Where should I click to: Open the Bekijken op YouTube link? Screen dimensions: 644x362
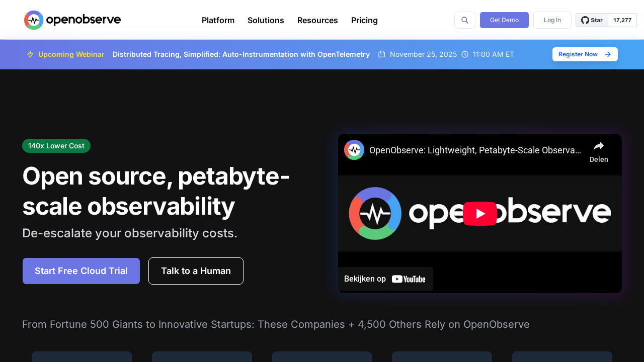tap(385, 279)
